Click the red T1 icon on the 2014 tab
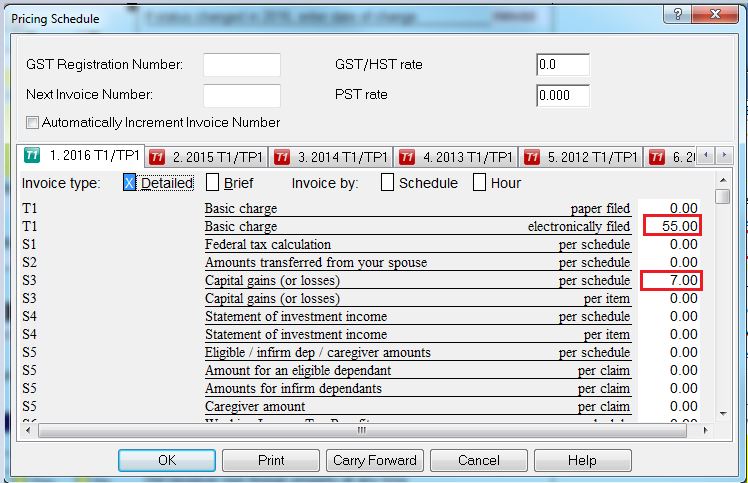Viewport: 748px width, 483px height. pos(282,157)
